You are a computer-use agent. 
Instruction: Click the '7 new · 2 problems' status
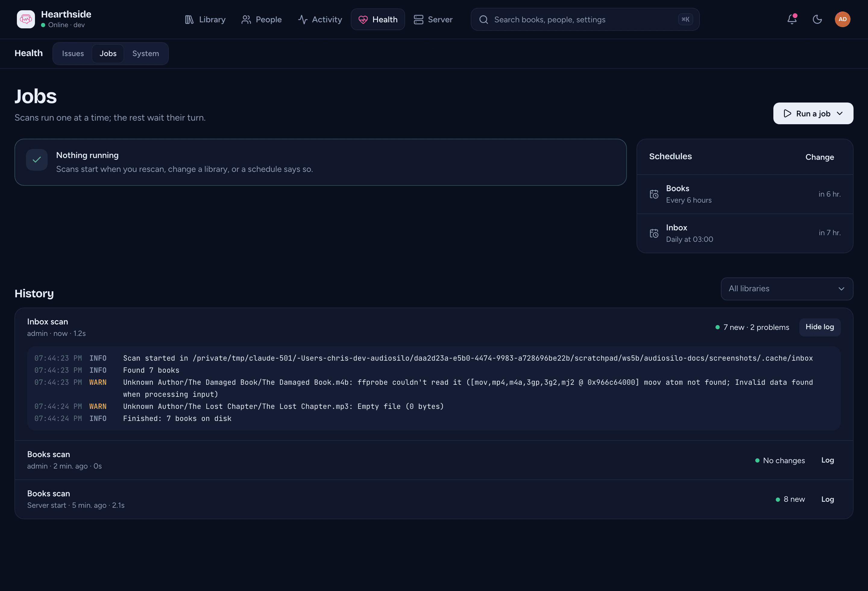point(752,327)
